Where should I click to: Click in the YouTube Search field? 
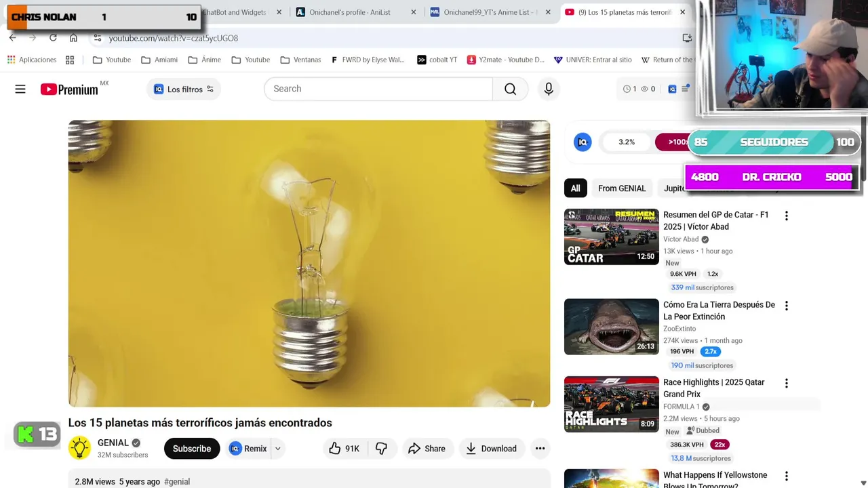coord(378,89)
